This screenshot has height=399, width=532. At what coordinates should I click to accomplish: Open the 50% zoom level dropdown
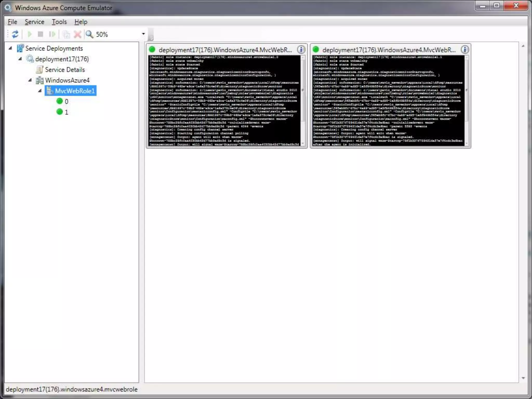pos(143,34)
